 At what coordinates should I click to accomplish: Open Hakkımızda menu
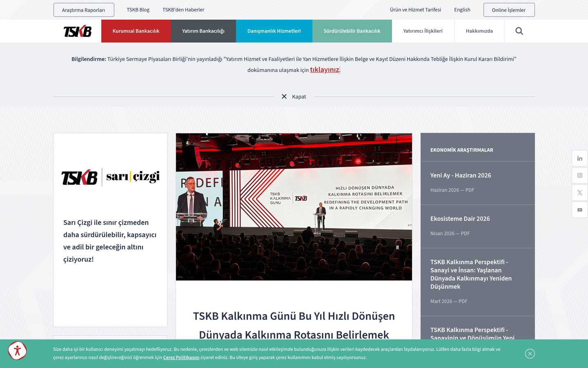479,31
